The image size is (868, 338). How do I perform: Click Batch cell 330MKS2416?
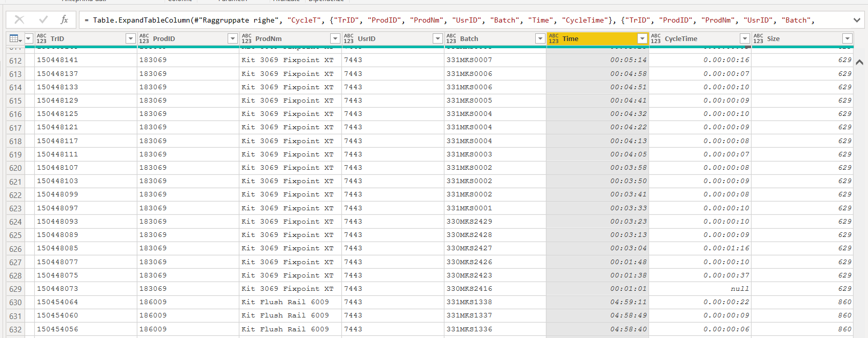tap(495, 289)
